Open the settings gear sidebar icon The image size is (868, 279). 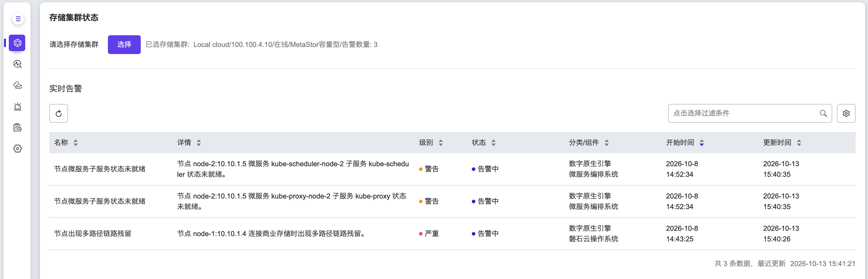click(18, 149)
